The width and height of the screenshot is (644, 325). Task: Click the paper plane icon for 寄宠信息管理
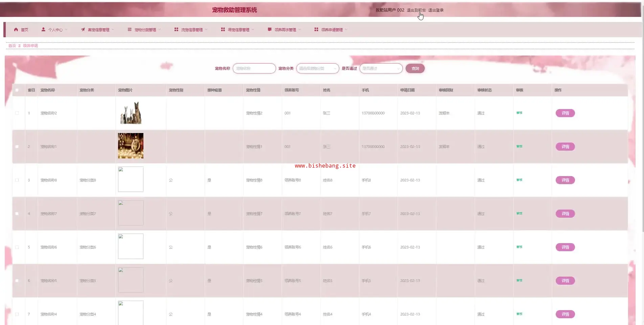(83, 29)
